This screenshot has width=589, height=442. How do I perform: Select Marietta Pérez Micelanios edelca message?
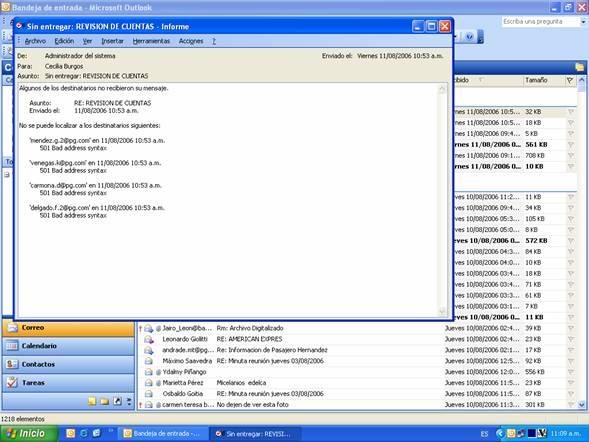pos(357,383)
